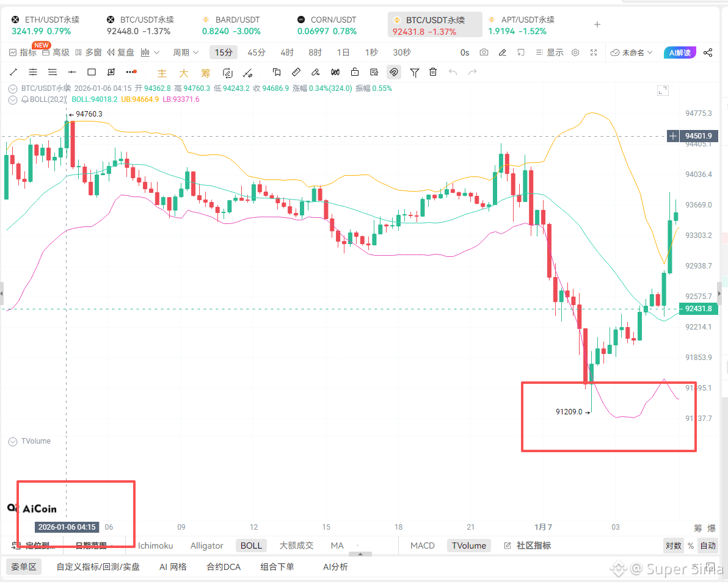
Task: Toggle 自动 auto scale
Action: pyautogui.click(x=708, y=546)
